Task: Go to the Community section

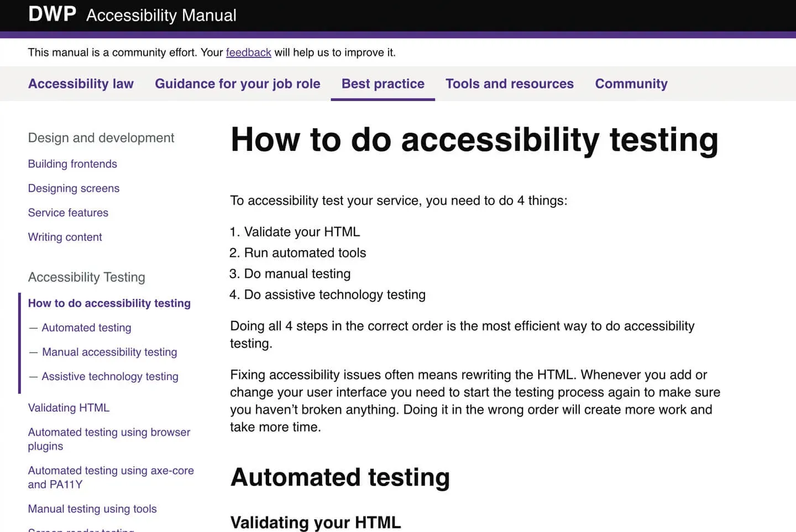Action: point(631,83)
